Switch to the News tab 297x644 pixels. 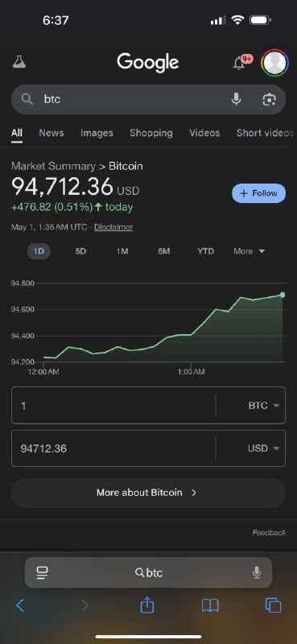tap(52, 133)
